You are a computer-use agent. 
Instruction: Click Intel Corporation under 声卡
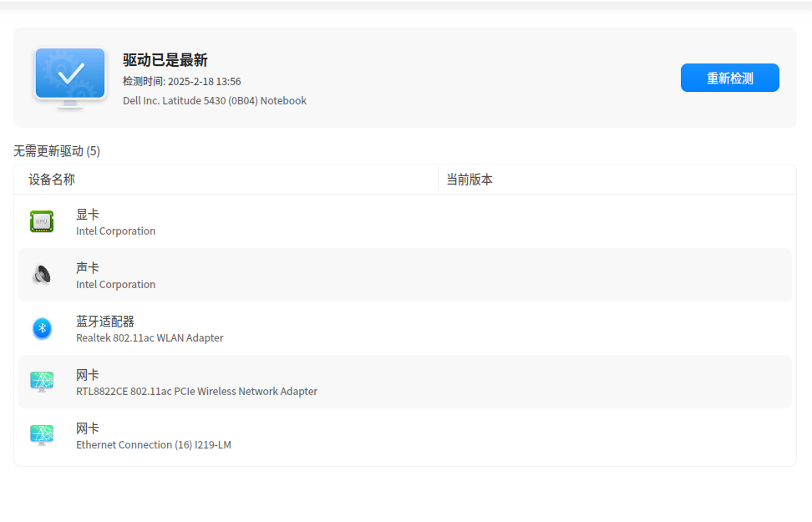115,284
